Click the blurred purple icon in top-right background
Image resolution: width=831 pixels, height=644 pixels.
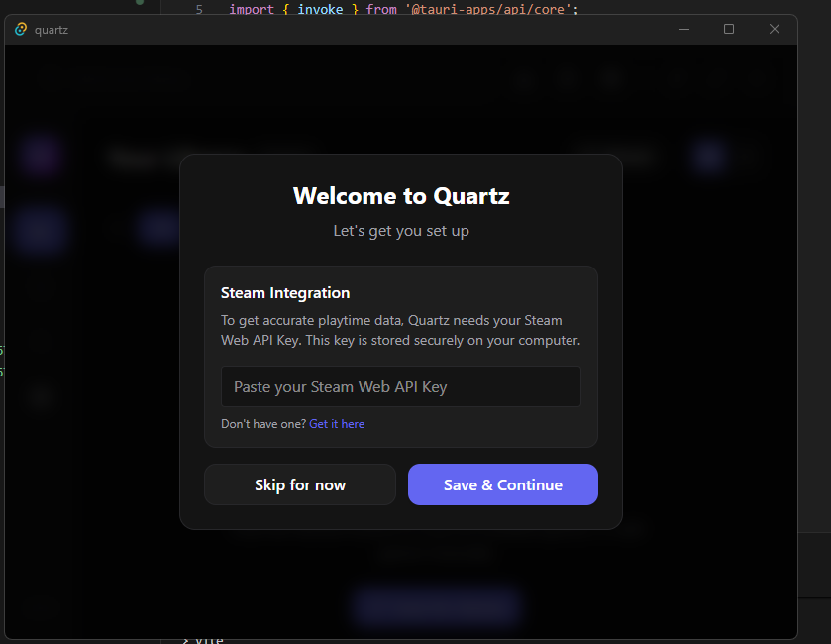(708, 157)
